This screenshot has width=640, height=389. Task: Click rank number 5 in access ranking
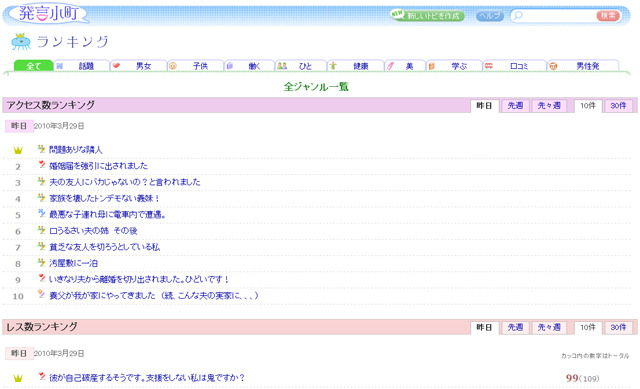(18, 215)
